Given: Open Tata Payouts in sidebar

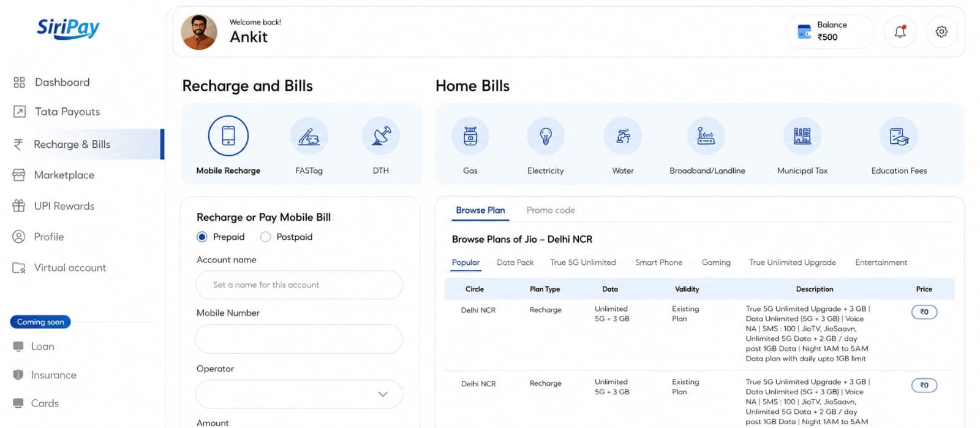Looking at the screenshot, I should [x=56, y=112].
